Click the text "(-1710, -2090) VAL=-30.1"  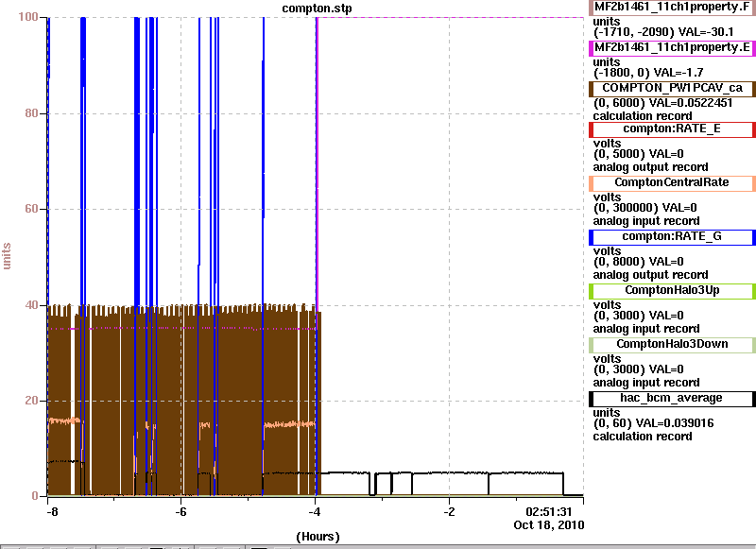tap(663, 32)
